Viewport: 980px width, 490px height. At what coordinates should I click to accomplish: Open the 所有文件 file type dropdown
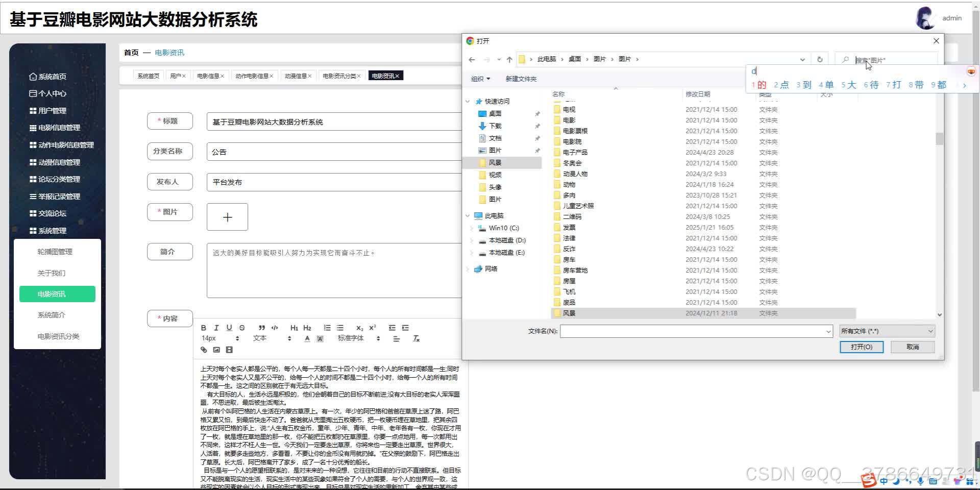click(x=887, y=331)
